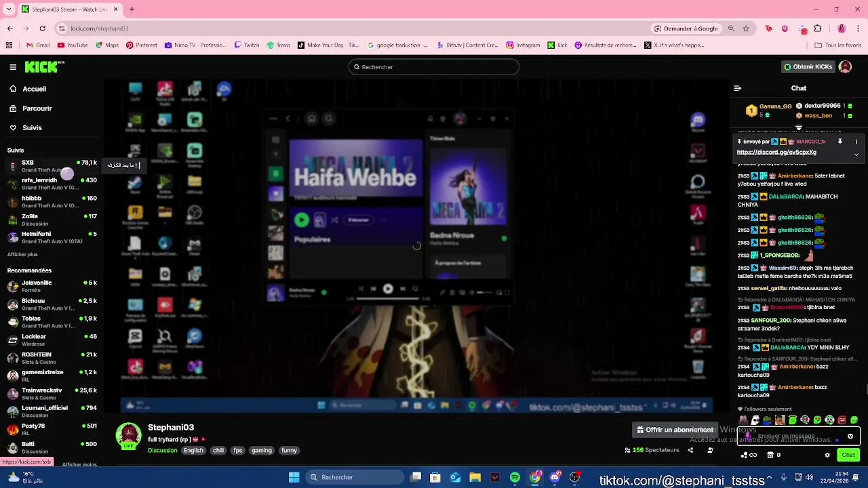Image resolution: width=868 pixels, height=488 pixels.
Task: Select the gaming stream tag
Action: [262, 451]
